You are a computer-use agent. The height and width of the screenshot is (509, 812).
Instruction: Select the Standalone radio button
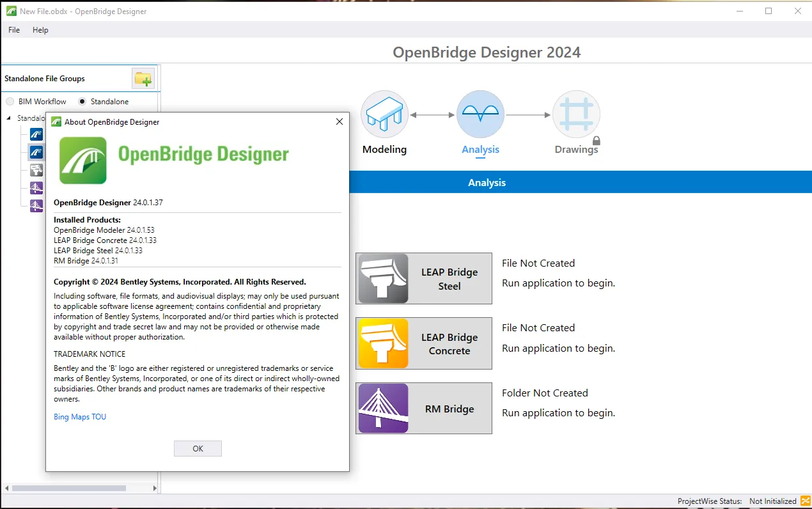pos(82,102)
